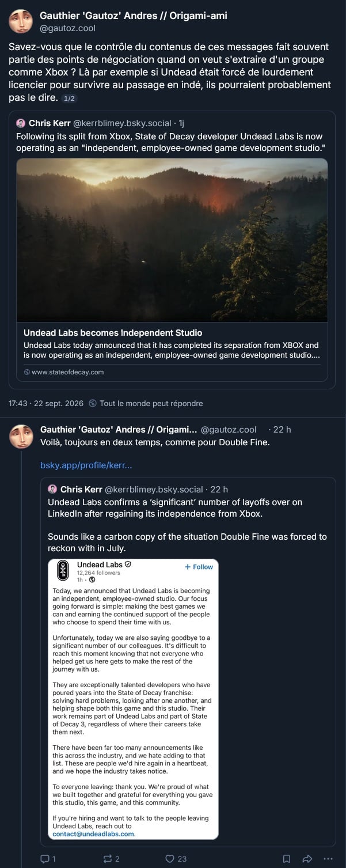The image size is (346, 868).
Task: Open the reply author's avatar
Action: pyautogui.click(x=21, y=437)
